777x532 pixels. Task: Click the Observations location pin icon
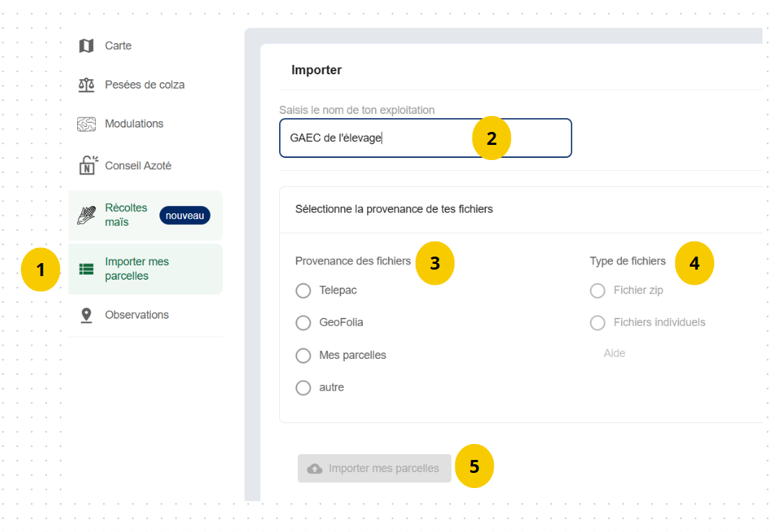tap(87, 315)
